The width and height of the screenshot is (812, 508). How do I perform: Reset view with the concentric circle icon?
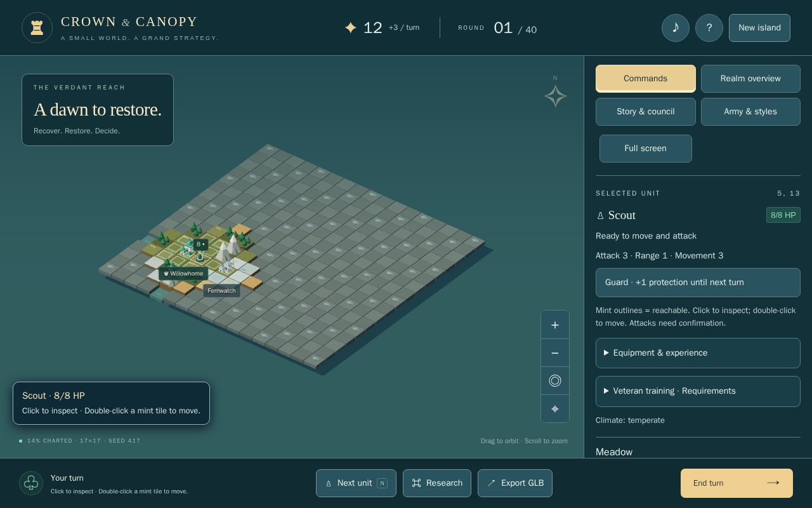555,381
